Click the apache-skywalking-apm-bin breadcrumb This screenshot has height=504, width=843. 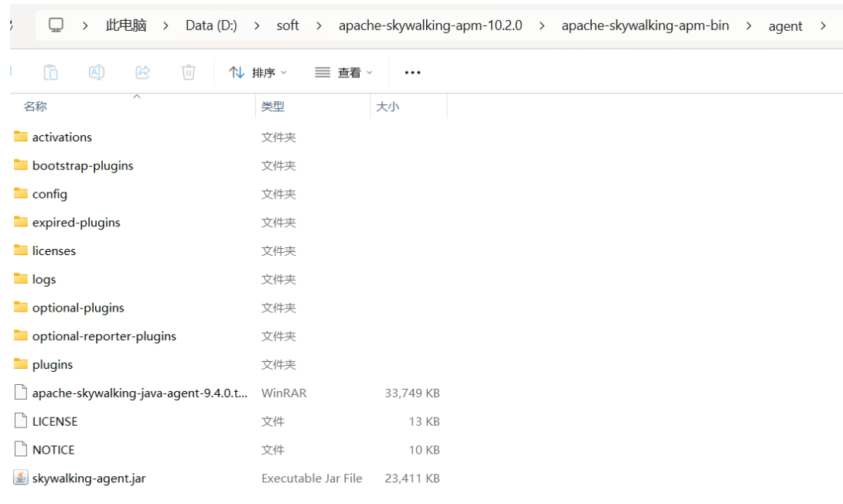(x=645, y=26)
